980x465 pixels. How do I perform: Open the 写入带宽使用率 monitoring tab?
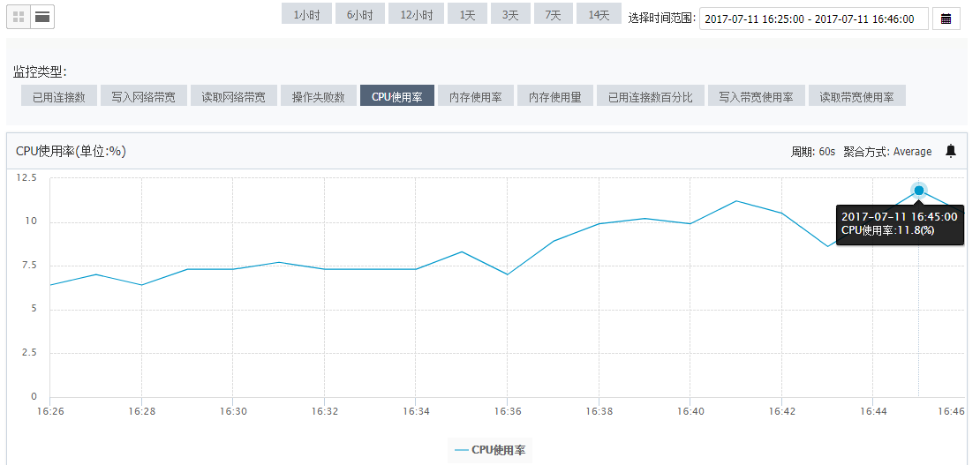757,97
